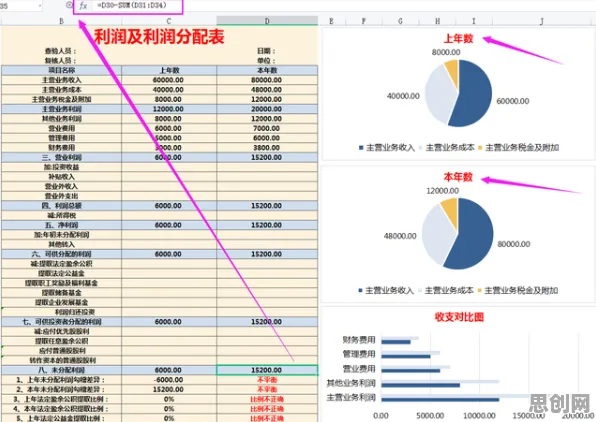Select cell 48000.00 in the 主营业务成本 row
This screenshot has height=422, width=596.
point(267,90)
